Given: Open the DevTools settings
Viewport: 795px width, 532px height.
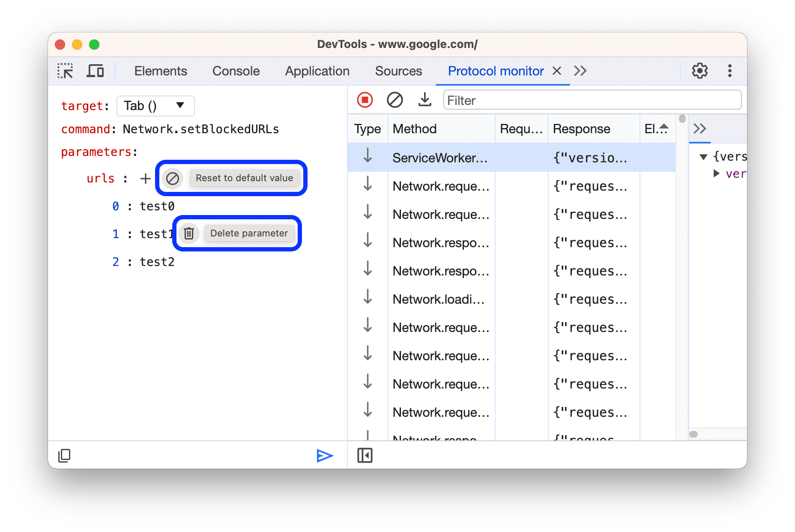Looking at the screenshot, I should click(700, 71).
